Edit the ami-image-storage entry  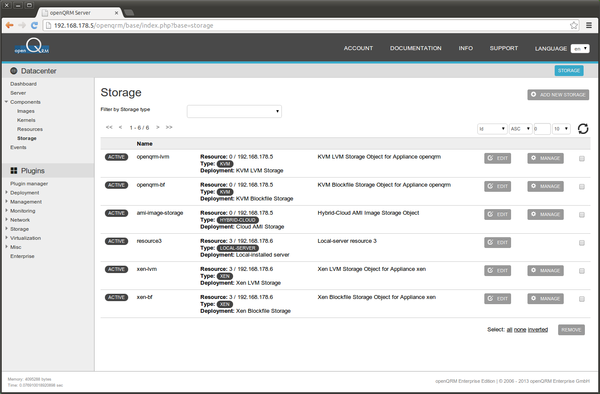click(x=497, y=214)
